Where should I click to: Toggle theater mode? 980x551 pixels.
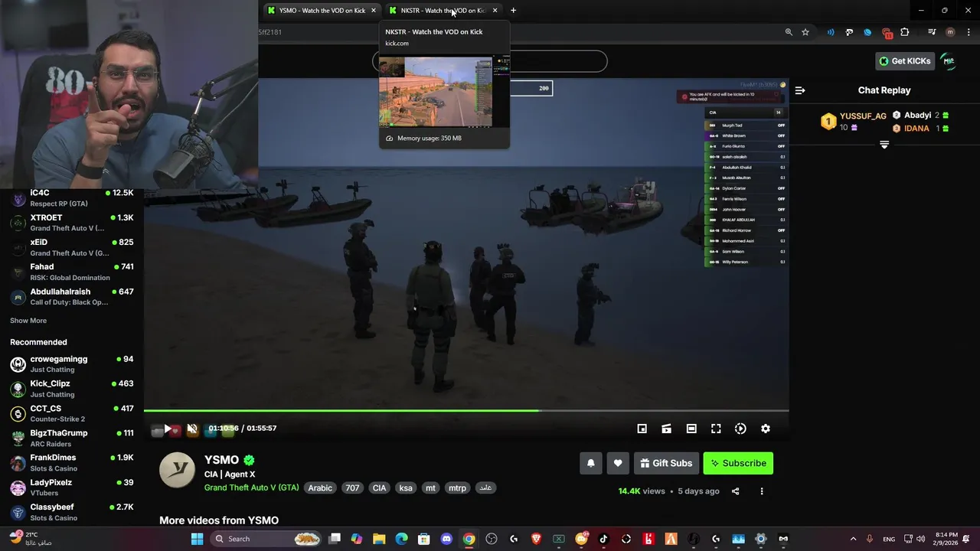tap(691, 429)
